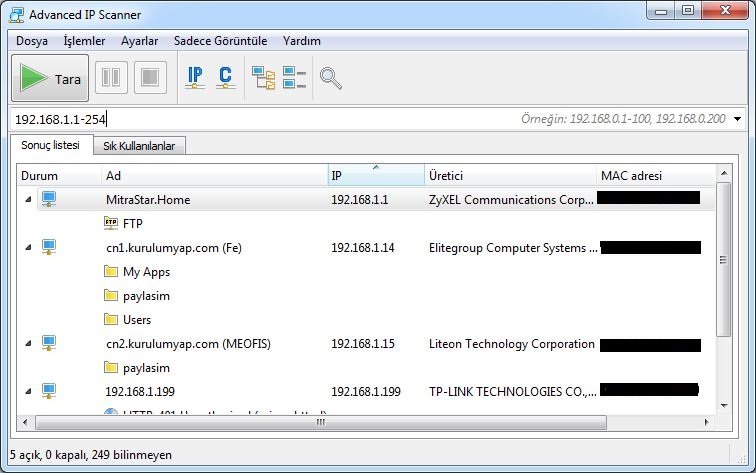Collapse the cn1.kurulumyap.com (Fe) node
Image resolution: width=756 pixels, height=473 pixels.
point(28,247)
